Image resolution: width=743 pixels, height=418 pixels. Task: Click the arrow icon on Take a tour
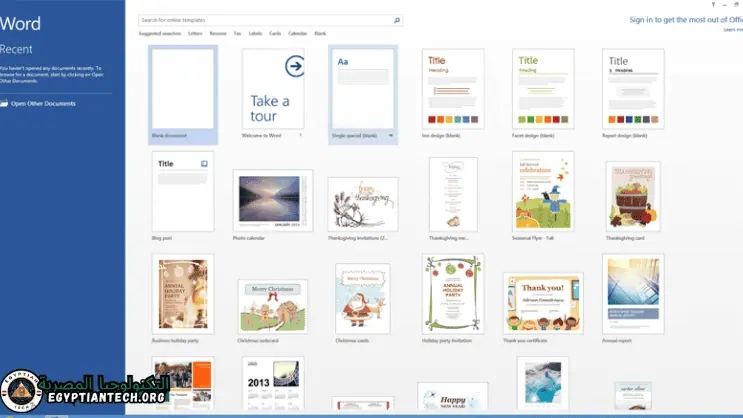tap(294, 66)
